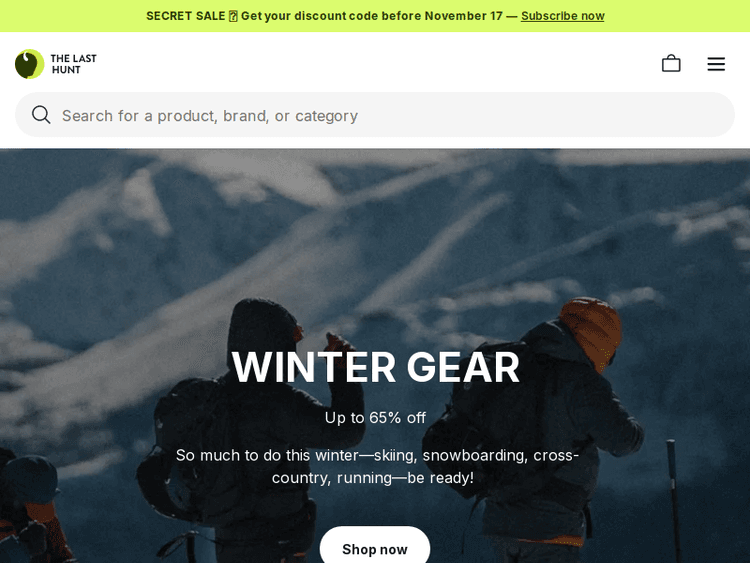Screen dimensions: 750x563
Task: Open the hamburger navigation menu
Action: point(716,64)
